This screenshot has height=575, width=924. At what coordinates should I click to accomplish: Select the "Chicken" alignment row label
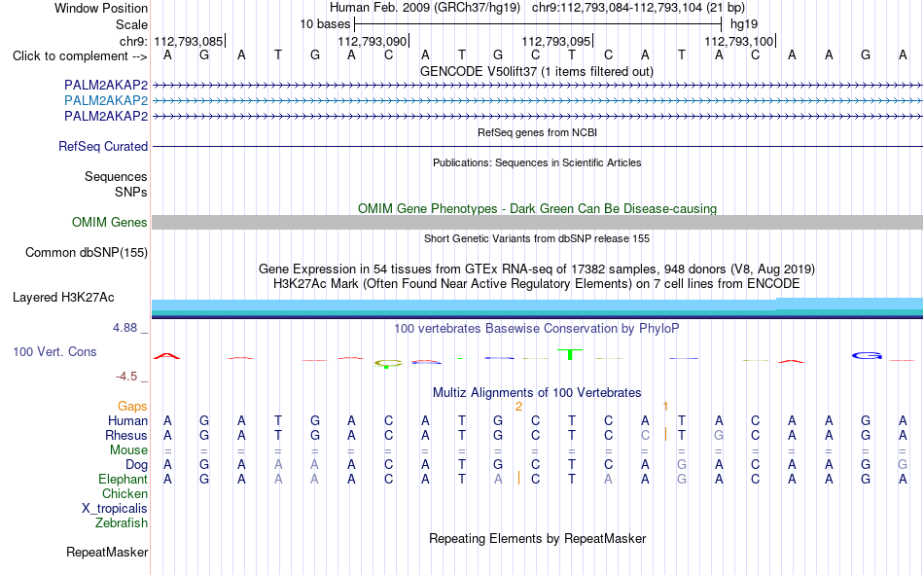pyautogui.click(x=124, y=493)
